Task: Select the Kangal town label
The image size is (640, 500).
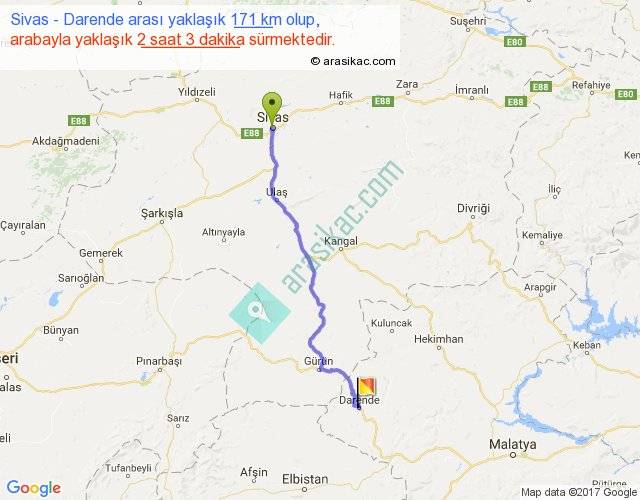Action: click(340, 241)
